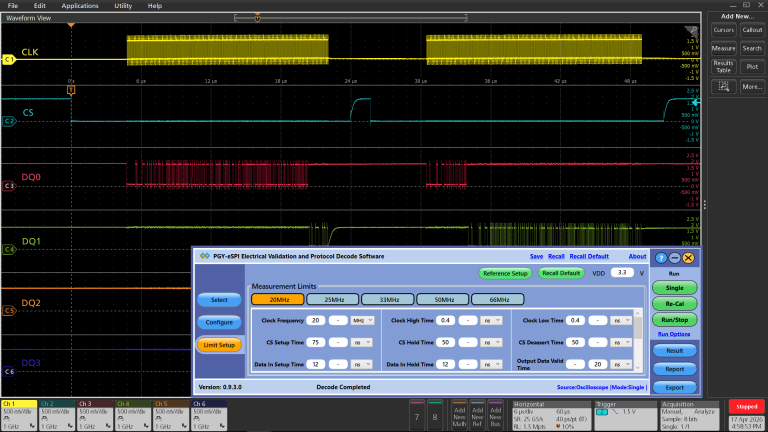Minimize the PGY-eSPI dialog with round button

coord(674,258)
